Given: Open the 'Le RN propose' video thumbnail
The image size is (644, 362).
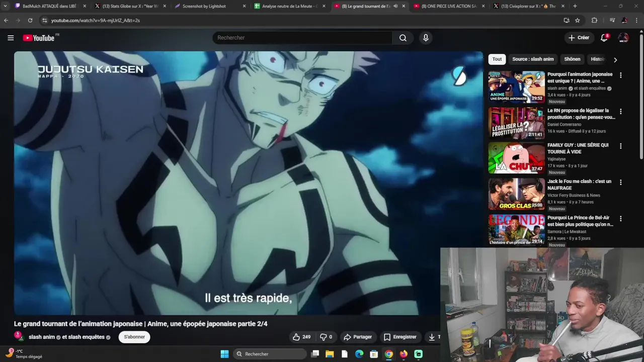Looking at the screenshot, I should (x=516, y=123).
